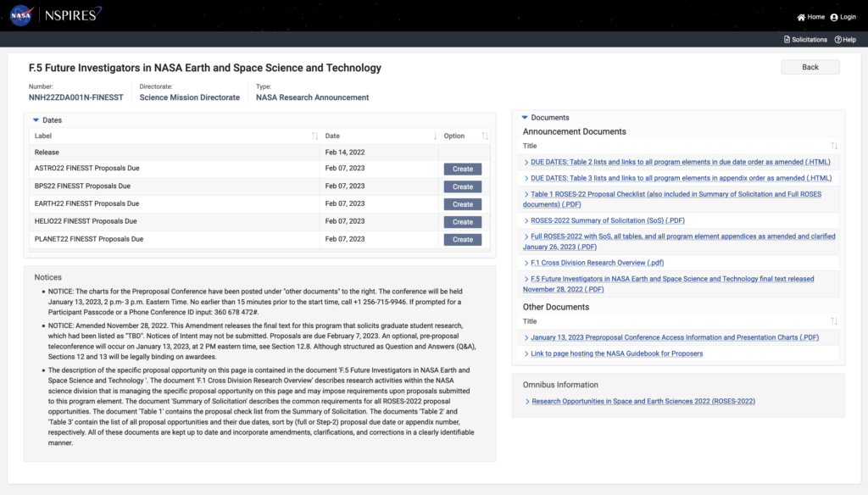Create BPS22 FINESST proposal
This screenshot has height=495, width=868.
(x=462, y=186)
